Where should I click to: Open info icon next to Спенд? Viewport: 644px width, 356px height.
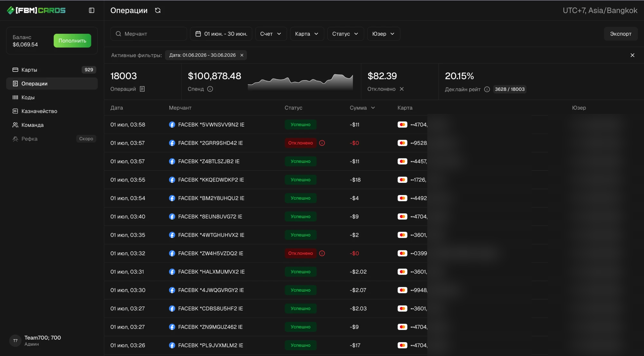click(x=210, y=89)
